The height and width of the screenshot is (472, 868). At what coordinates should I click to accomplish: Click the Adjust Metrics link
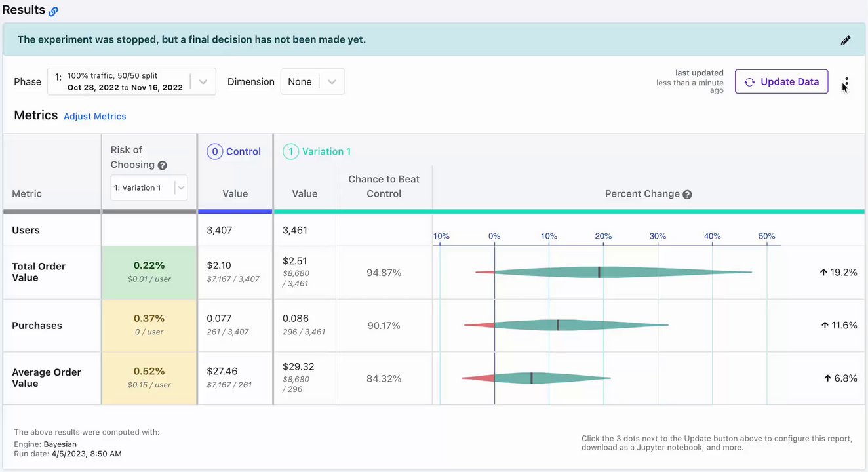[94, 117]
